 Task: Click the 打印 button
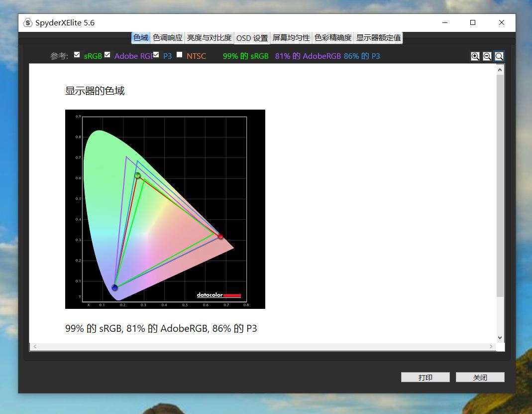click(426, 377)
